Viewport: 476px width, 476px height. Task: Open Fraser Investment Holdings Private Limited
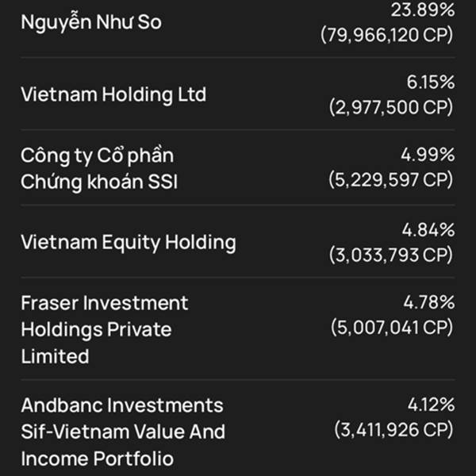pyautogui.click(x=105, y=329)
